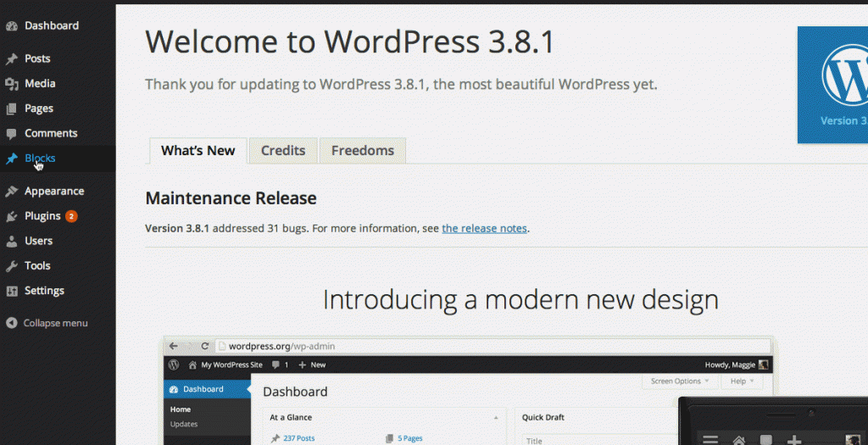Click home icon beside My WordPress Site
The height and width of the screenshot is (445, 868).
192,365
